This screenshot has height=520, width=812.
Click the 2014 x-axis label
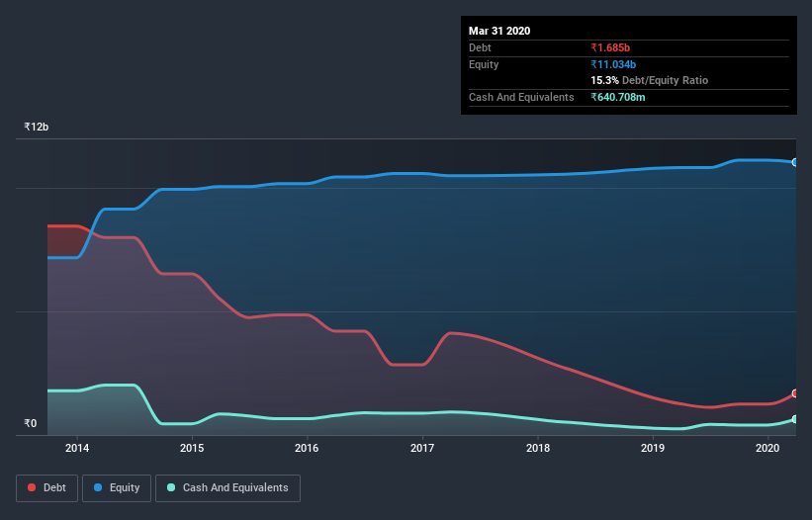click(77, 448)
